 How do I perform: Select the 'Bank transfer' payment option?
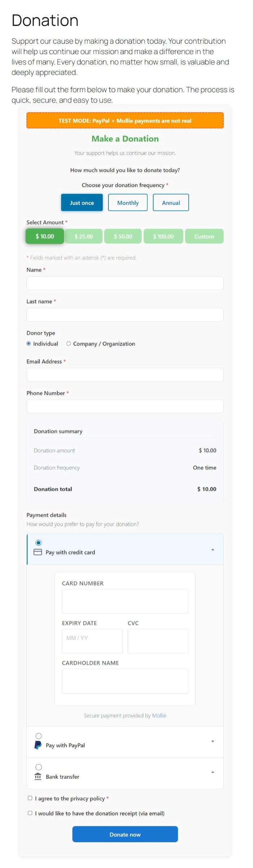coord(38,767)
